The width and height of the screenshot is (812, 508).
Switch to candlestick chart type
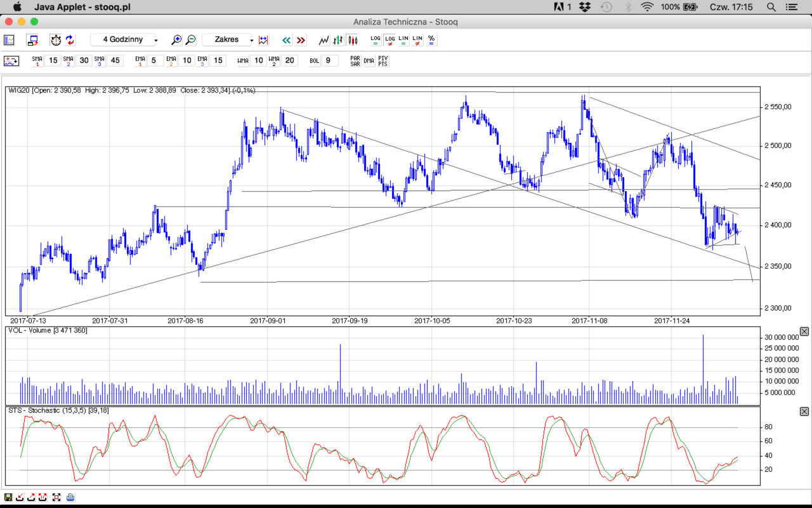(353, 40)
